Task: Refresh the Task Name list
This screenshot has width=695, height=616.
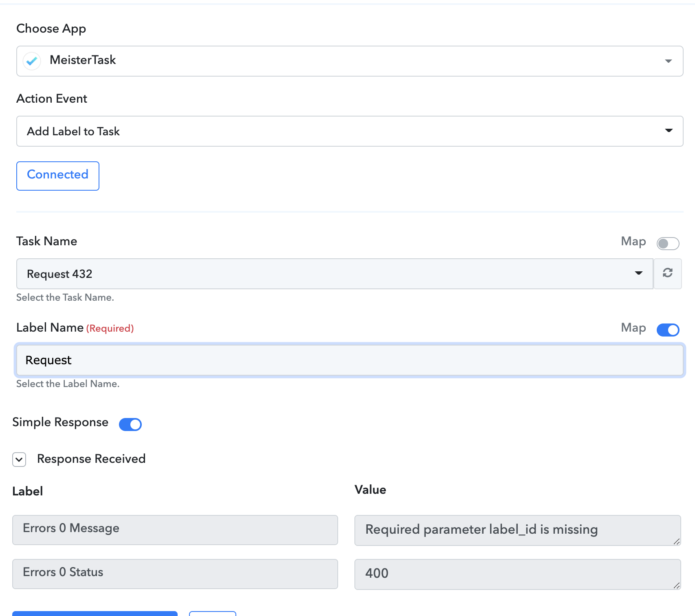Action: point(668,273)
